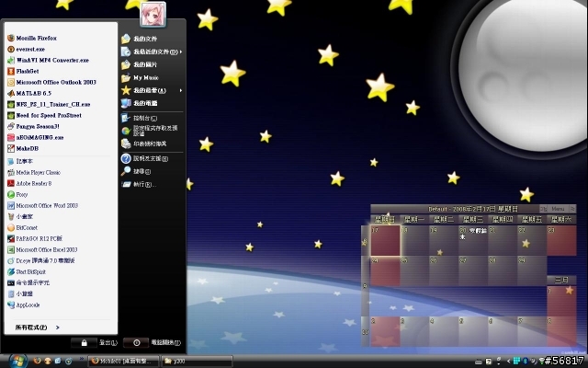
Task: Open FlashGet from the Start menu
Action: click(x=23, y=71)
